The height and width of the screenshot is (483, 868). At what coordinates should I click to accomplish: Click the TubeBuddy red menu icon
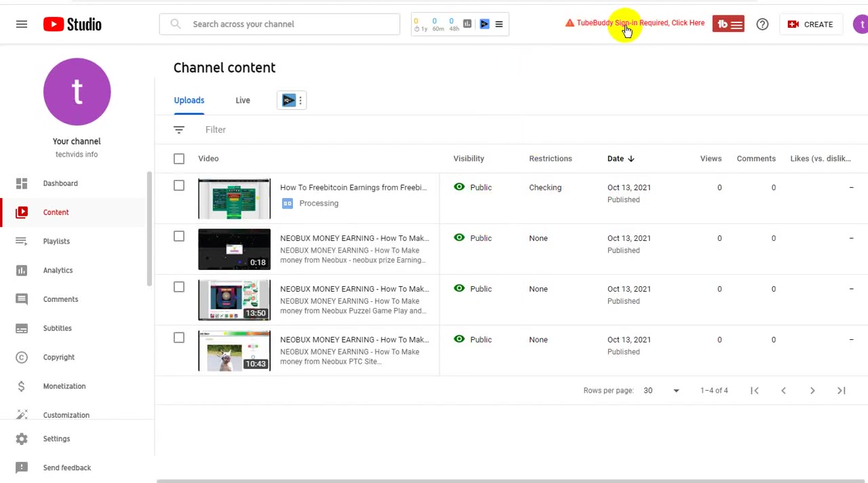pyautogui.click(x=728, y=24)
